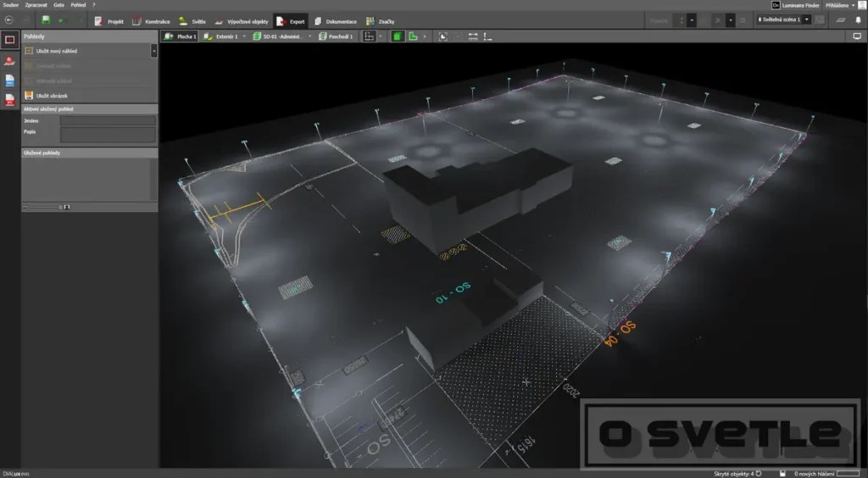Click the zoom to fit icon
The image size is (868, 478).
point(442,36)
